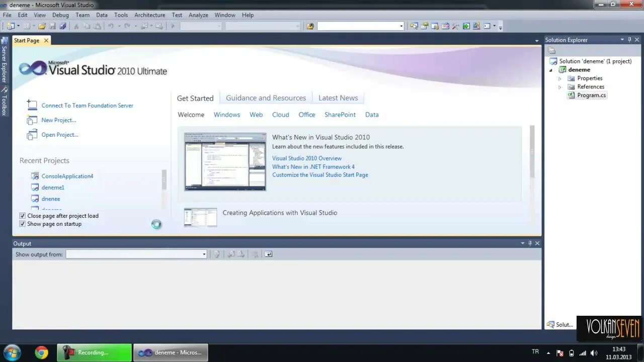Open Toolbox from the toolbar wrench icon
The height and width of the screenshot is (362, 644).
455,26
